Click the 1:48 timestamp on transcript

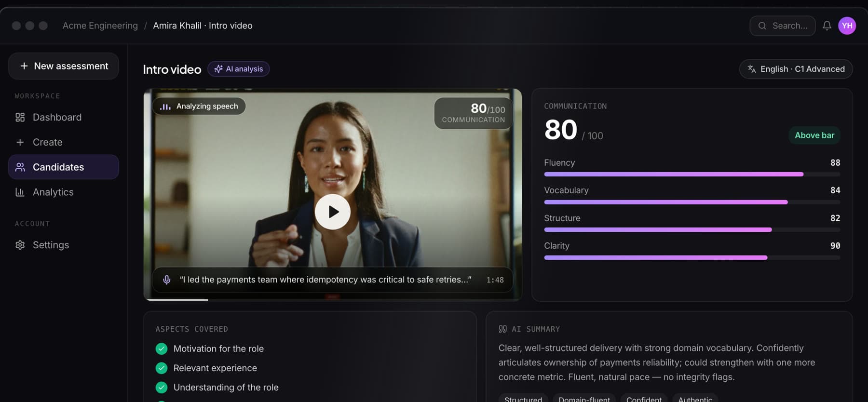(495, 280)
